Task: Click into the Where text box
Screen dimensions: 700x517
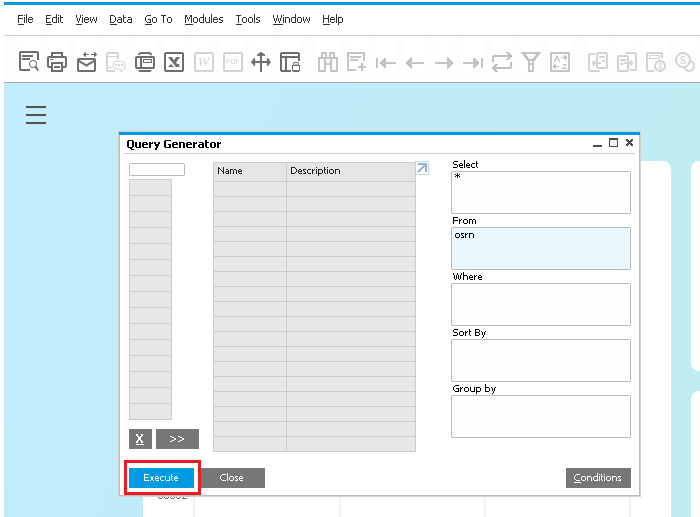Action: coord(541,304)
